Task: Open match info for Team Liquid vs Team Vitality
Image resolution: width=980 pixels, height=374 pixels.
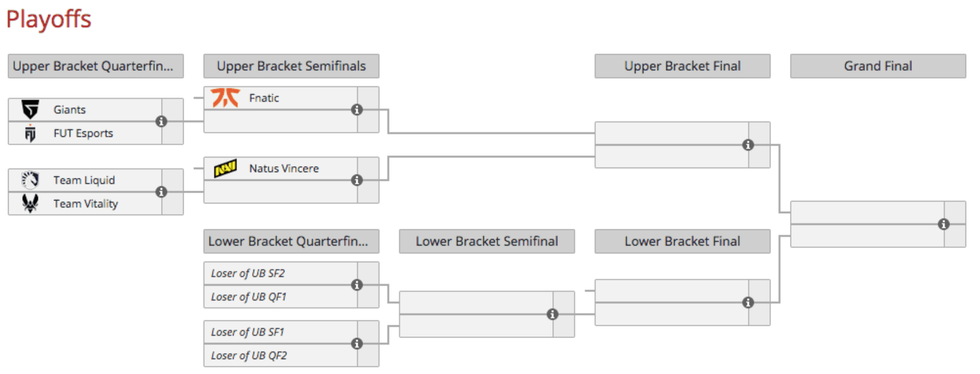Action: click(161, 192)
